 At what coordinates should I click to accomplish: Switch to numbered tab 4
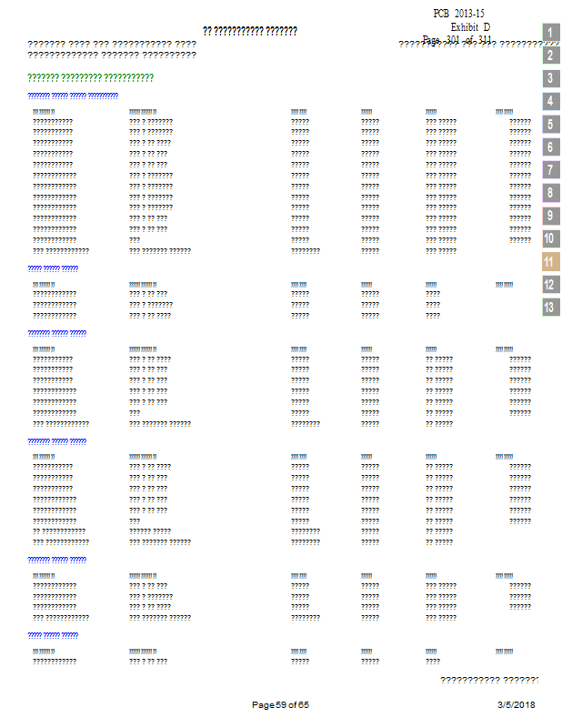550,101
